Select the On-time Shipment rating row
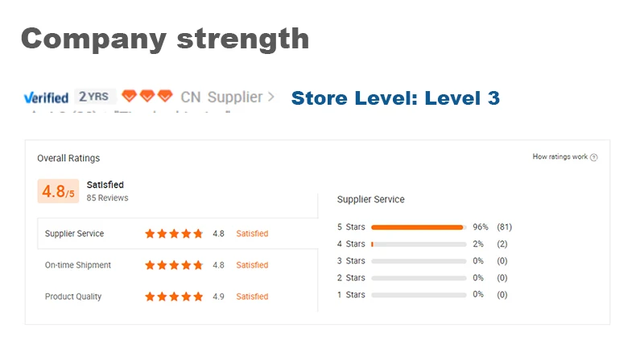 (x=177, y=265)
